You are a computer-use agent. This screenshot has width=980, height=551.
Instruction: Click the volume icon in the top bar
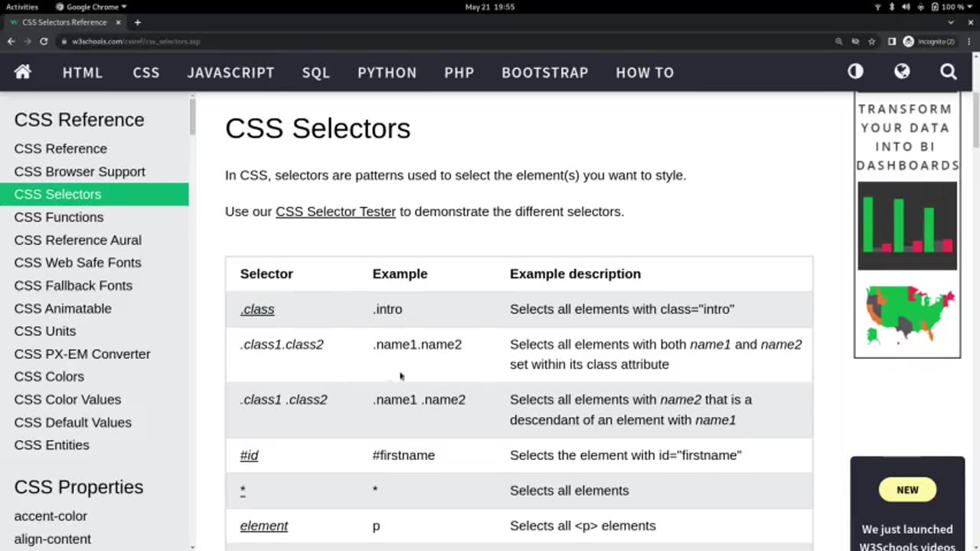[x=906, y=7]
